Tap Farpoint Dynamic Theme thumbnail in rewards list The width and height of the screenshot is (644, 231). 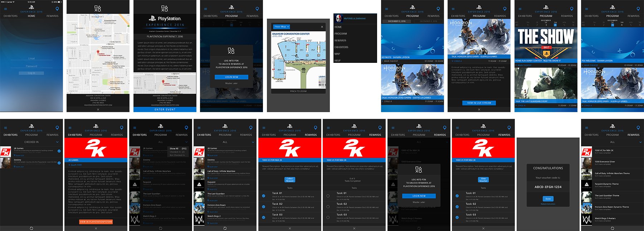(587, 185)
